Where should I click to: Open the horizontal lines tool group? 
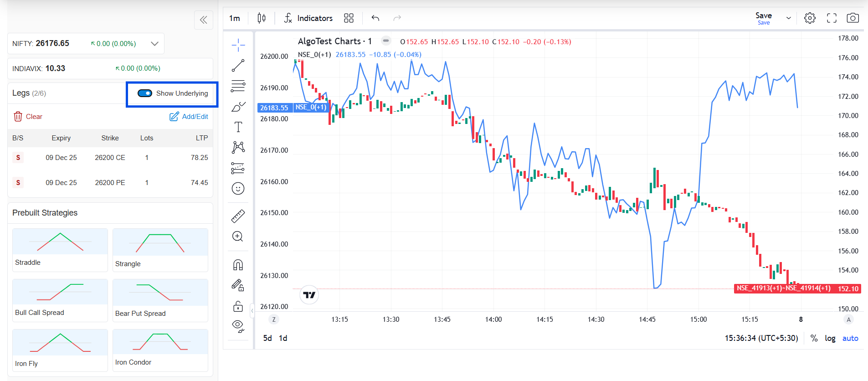(238, 86)
